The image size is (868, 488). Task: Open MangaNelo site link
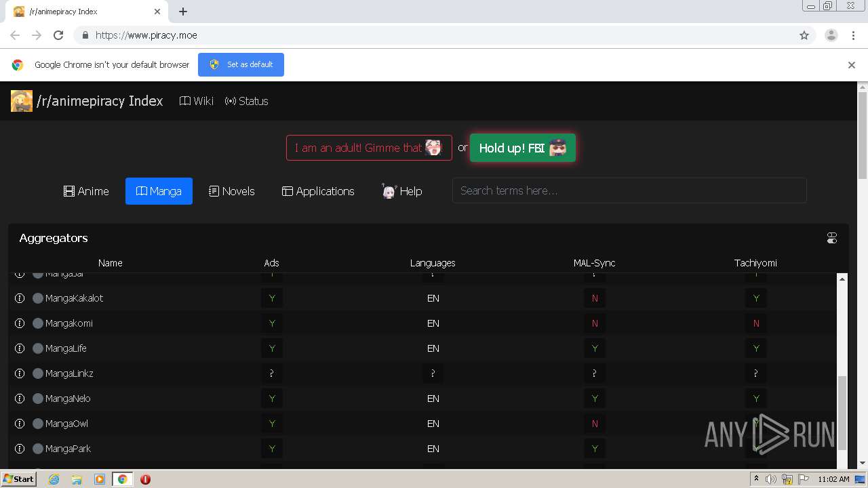(68, 399)
